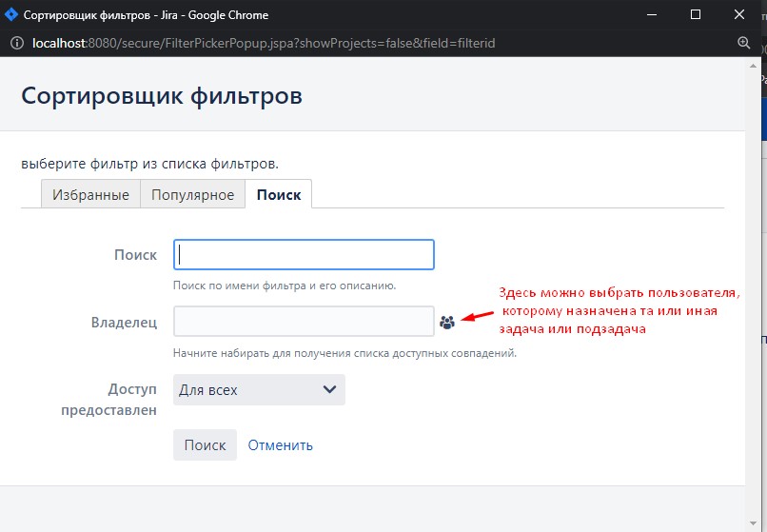The image size is (767, 532).
Task: Switch to the Избранные tab
Action: 91,194
